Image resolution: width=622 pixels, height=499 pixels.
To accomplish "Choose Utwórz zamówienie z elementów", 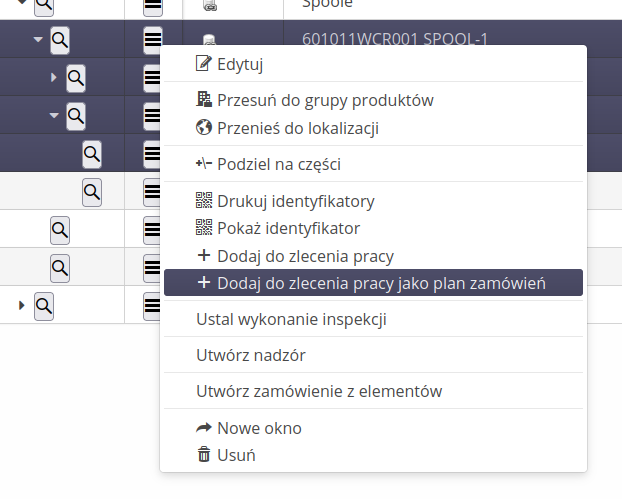I will 319,392.
